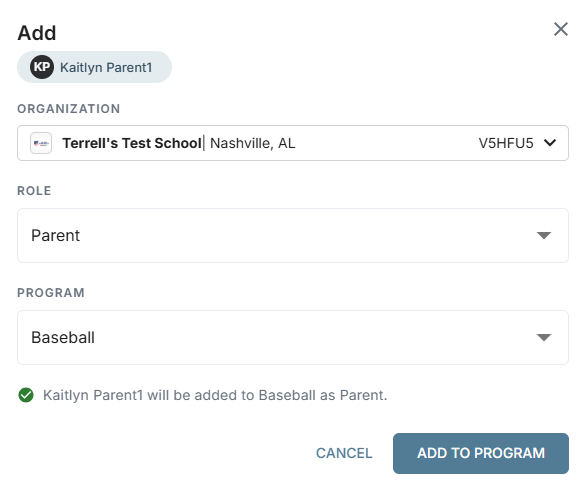Image resolution: width=587 pixels, height=488 pixels.
Task: Cancel adding the user
Action: (344, 453)
